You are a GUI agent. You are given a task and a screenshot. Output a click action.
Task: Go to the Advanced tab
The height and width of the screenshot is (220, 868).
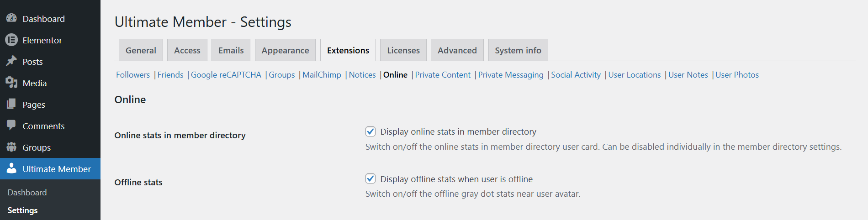457,50
